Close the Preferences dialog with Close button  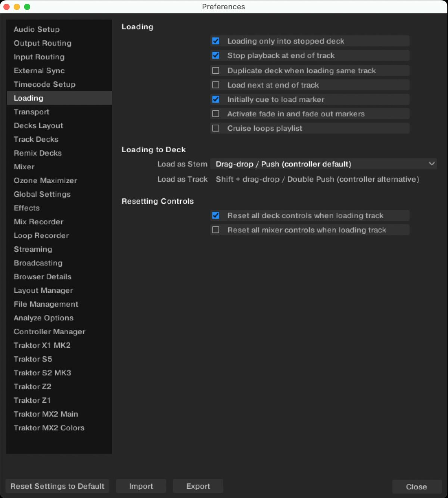pos(416,487)
